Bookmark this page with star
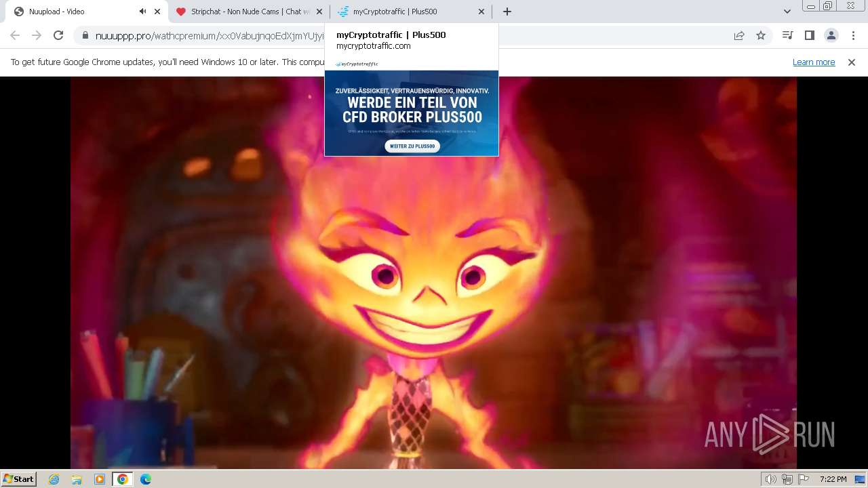 coord(761,35)
